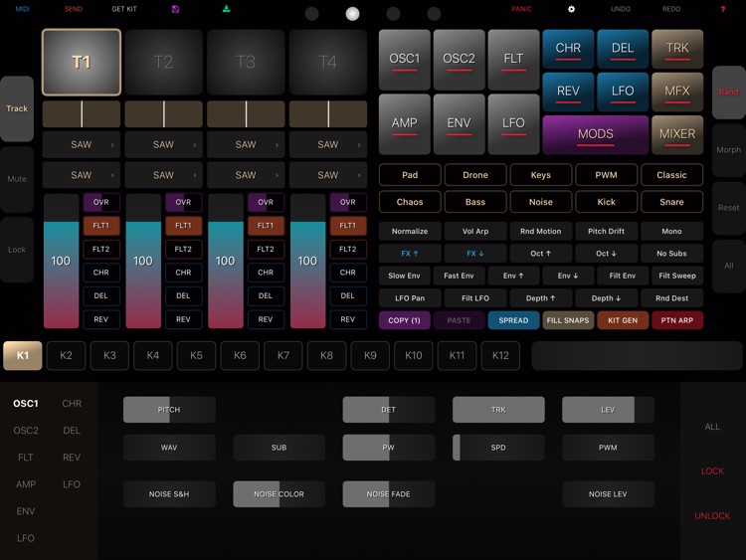
Task: Open the blue DEL effect pad
Action: coord(623,49)
